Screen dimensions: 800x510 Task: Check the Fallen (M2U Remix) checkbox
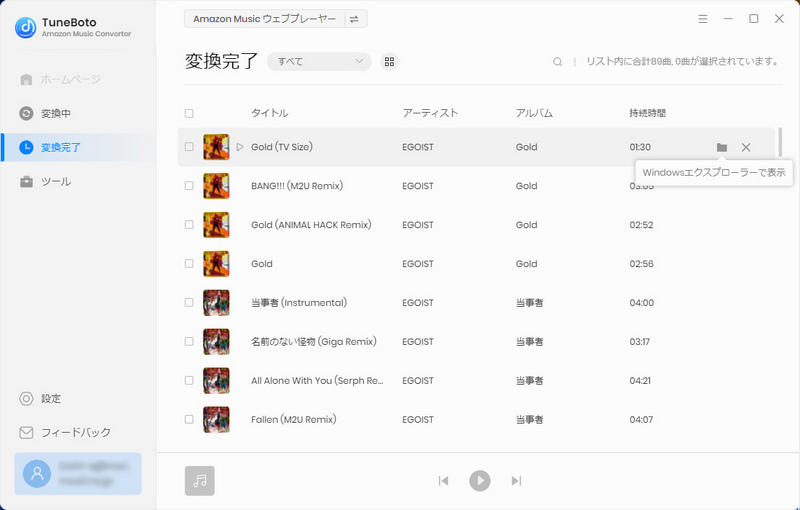(189, 419)
